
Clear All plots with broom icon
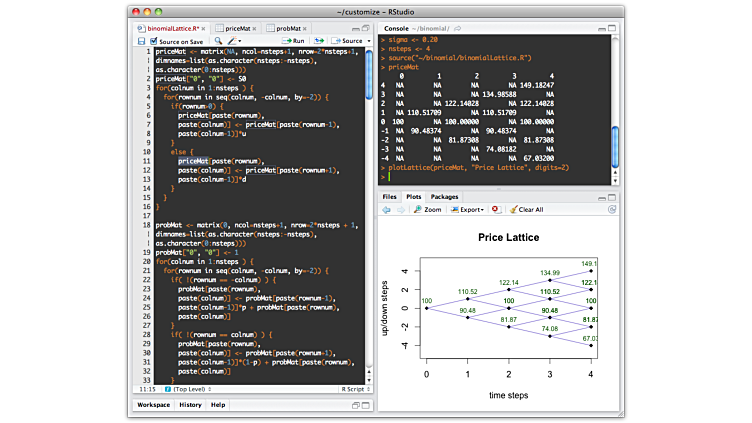(526, 210)
